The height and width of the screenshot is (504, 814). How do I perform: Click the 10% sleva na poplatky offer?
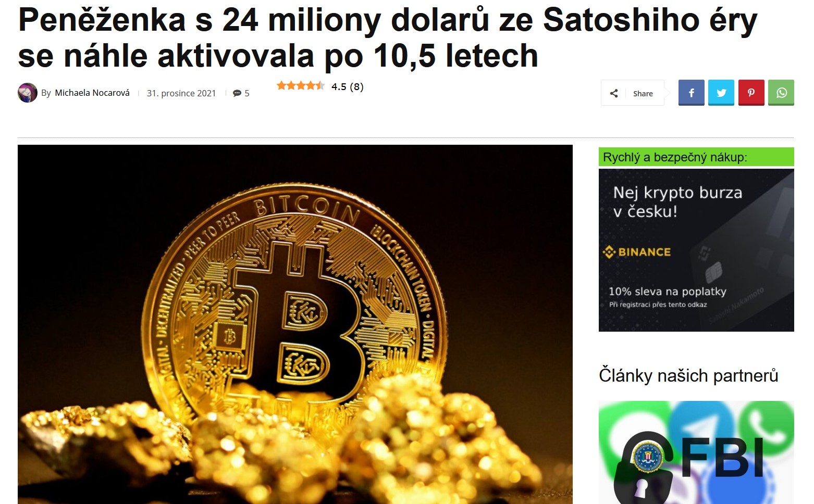(667, 292)
